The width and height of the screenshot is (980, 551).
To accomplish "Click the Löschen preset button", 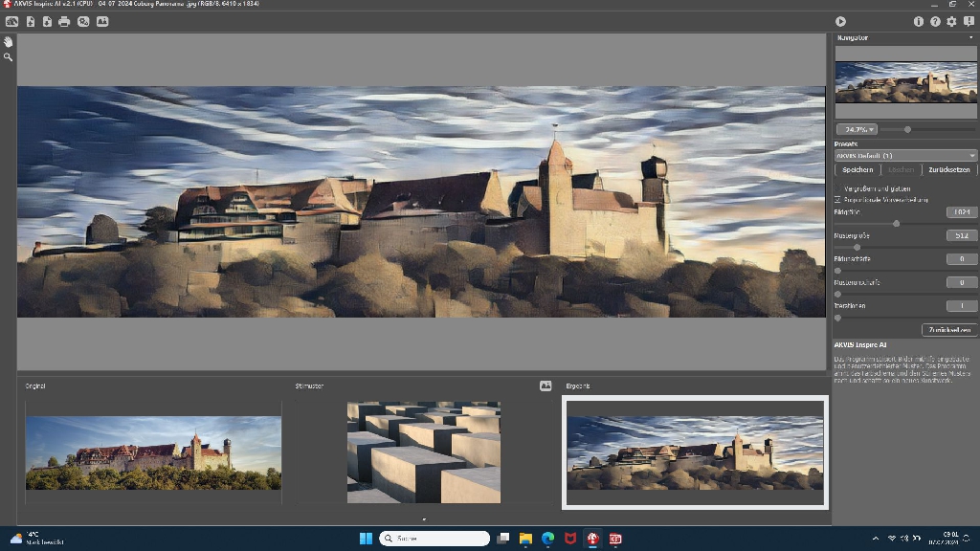I will pyautogui.click(x=901, y=170).
